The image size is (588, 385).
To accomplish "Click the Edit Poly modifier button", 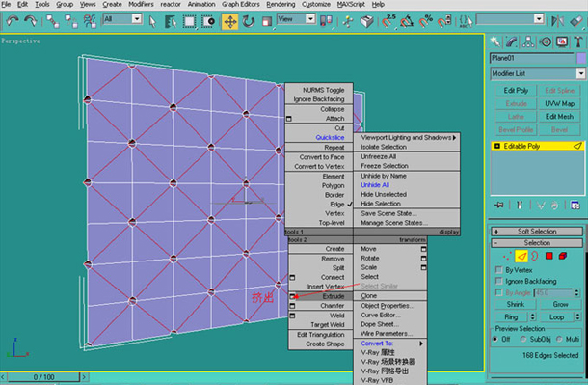I will [x=516, y=90].
